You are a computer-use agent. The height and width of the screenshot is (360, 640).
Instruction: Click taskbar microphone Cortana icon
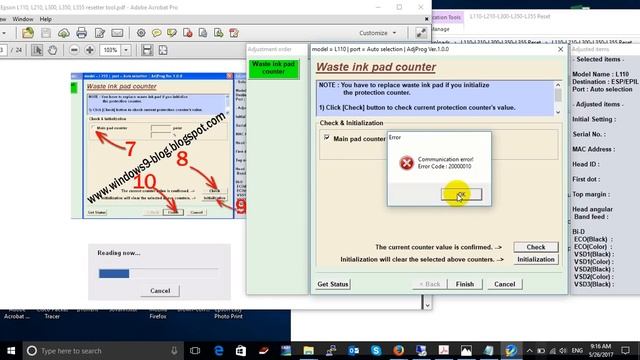[x=174, y=351]
